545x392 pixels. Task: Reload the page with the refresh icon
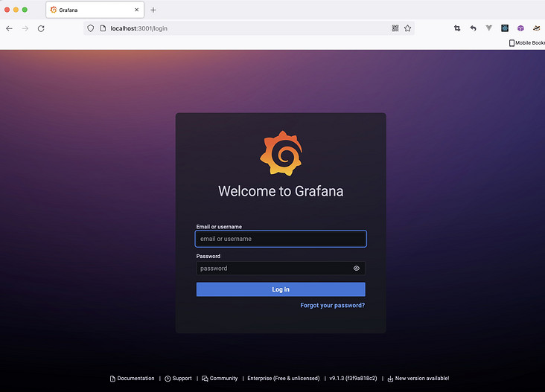click(x=41, y=28)
